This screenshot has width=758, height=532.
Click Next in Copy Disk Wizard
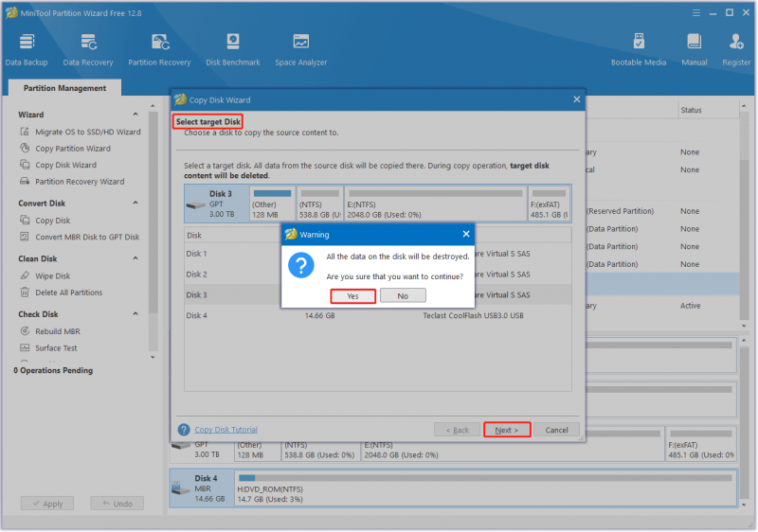507,430
